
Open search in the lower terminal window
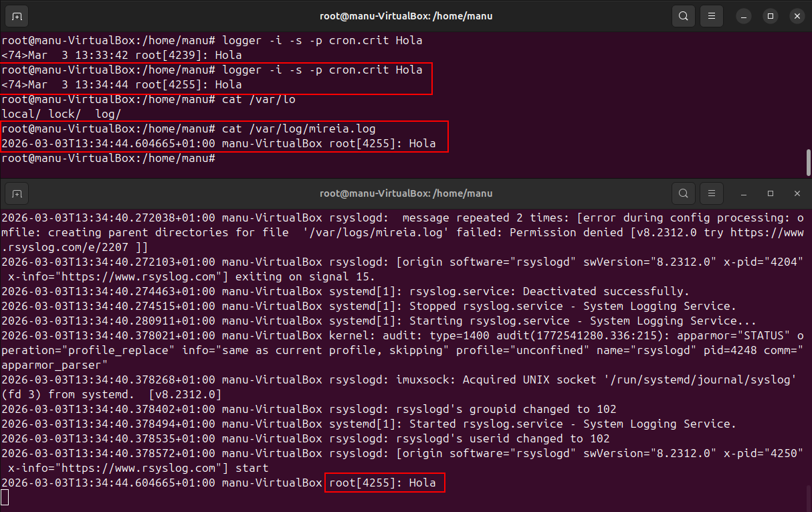click(x=683, y=193)
